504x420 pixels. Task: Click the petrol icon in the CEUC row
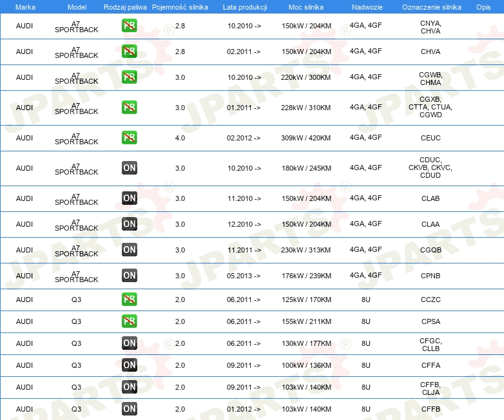coord(129,138)
